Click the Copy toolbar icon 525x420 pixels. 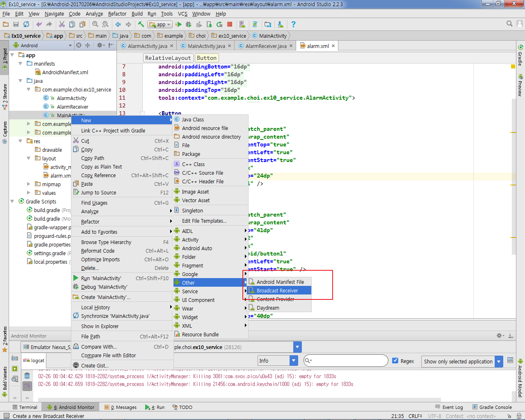(x=72, y=25)
